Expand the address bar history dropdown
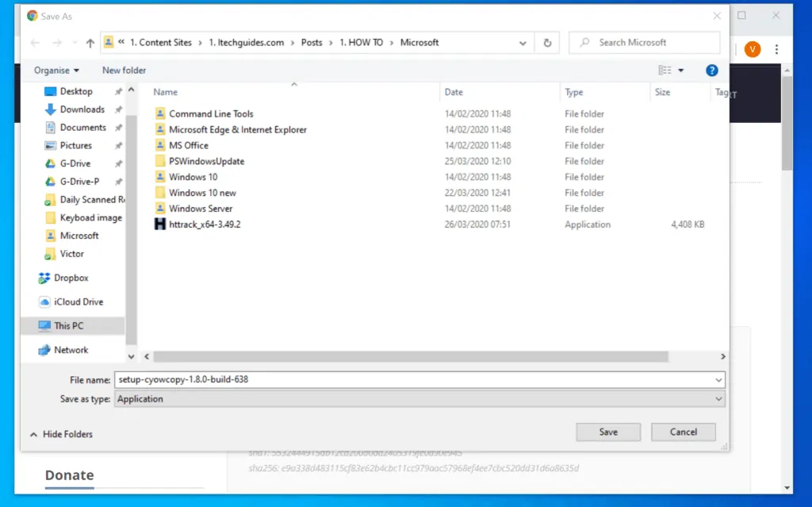Viewport: 812px width, 507px height. pos(523,43)
